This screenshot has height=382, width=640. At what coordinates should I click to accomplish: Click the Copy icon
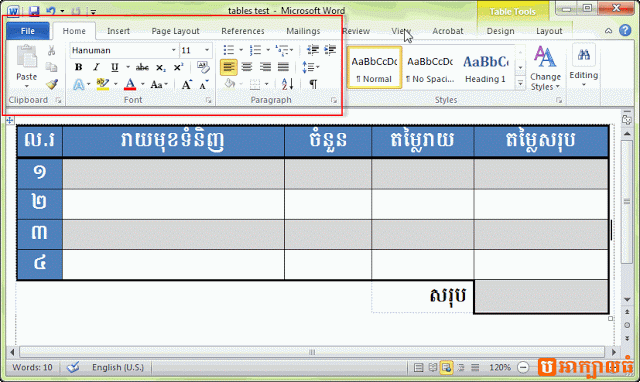point(51,67)
